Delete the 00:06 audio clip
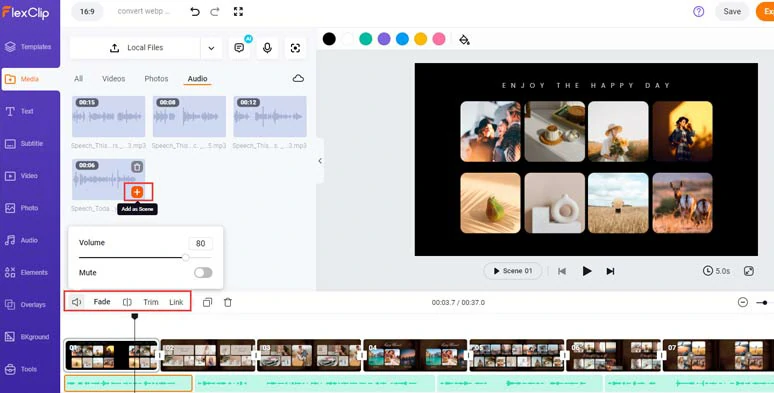The height and width of the screenshot is (393, 774). pos(137,167)
